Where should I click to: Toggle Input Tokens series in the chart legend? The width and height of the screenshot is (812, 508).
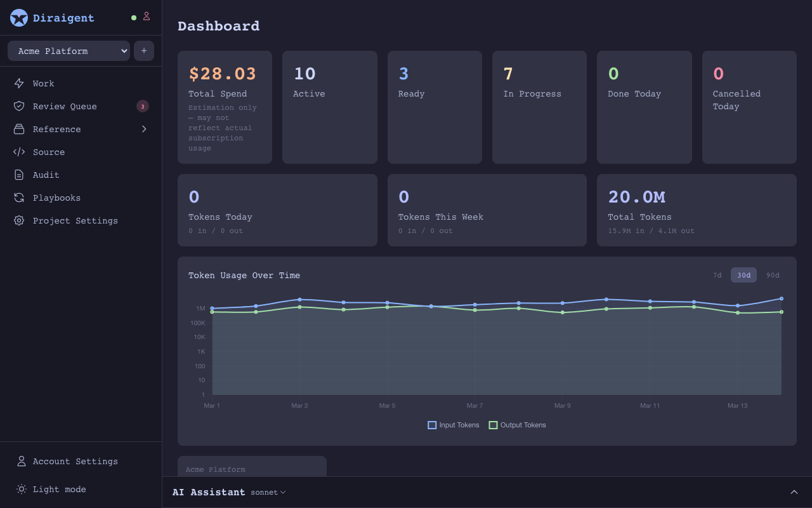pos(454,425)
